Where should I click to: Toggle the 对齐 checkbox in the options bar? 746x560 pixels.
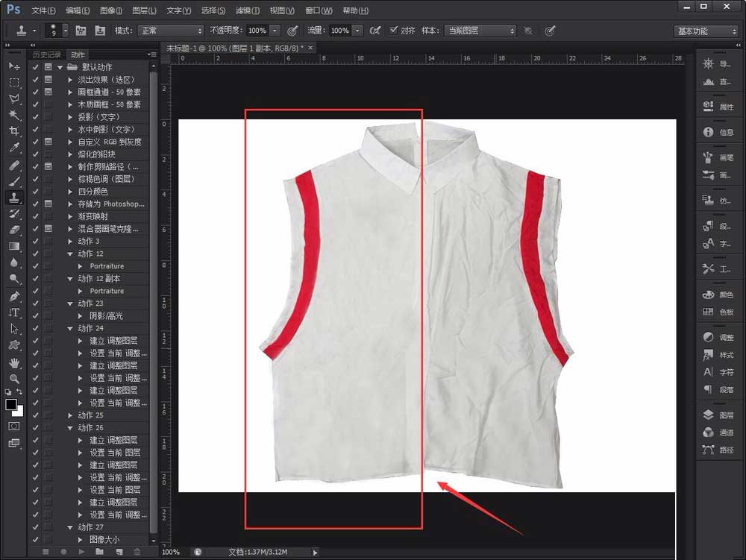392,31
